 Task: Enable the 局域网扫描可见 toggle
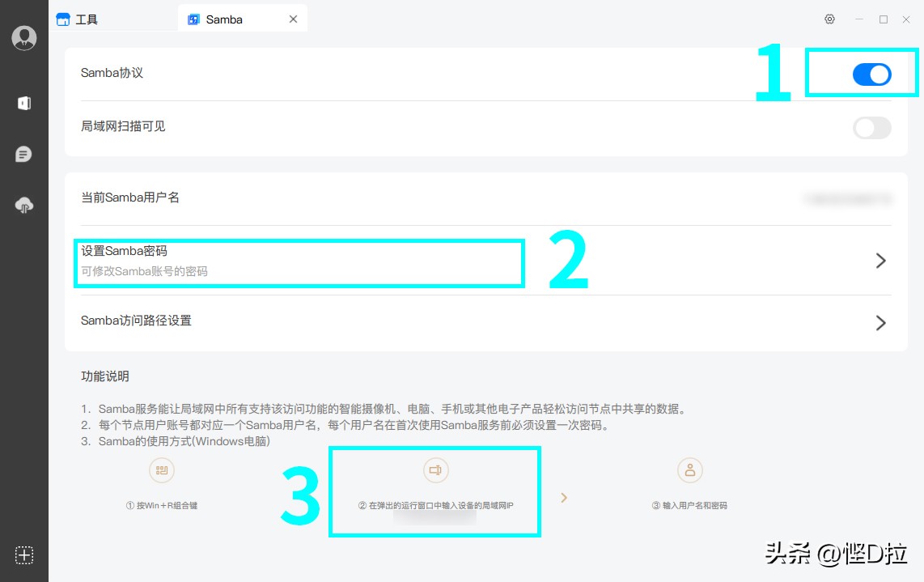[x=871, y=128]
